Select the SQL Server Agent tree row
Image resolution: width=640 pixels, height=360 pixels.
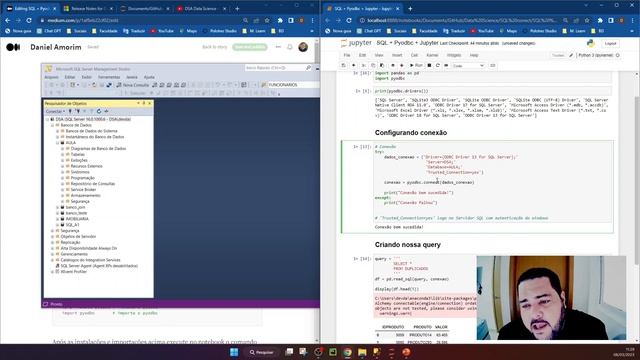point(96,266)
